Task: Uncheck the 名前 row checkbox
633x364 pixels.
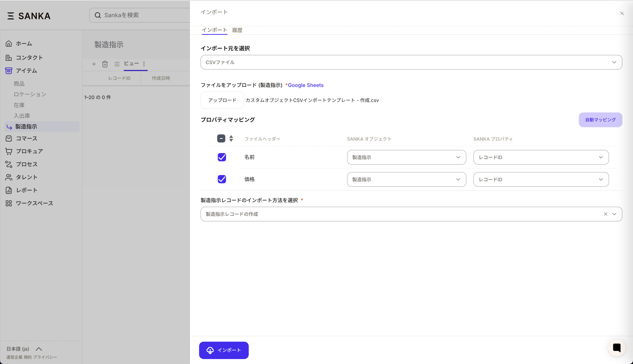Action: pyautogui.click(x=222, y=157)
